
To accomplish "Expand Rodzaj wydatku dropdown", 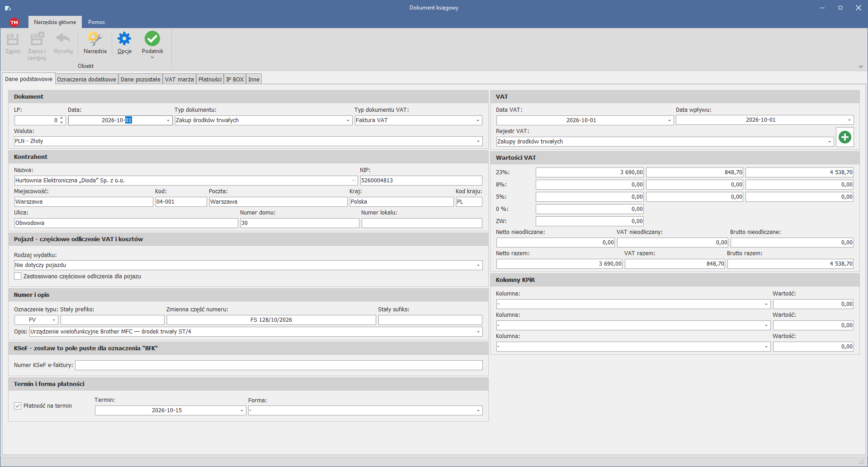I will point(478,266).
